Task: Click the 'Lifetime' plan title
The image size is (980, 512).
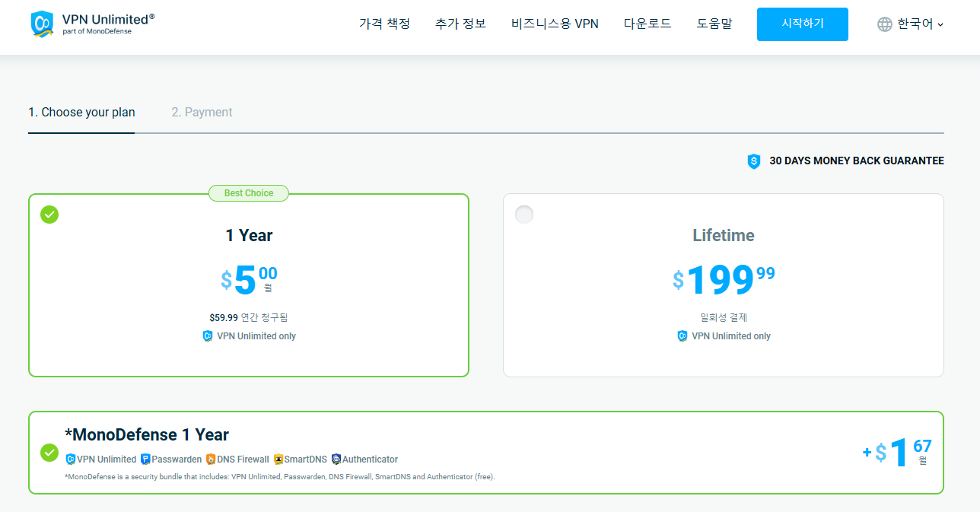Action: (724, 236)
